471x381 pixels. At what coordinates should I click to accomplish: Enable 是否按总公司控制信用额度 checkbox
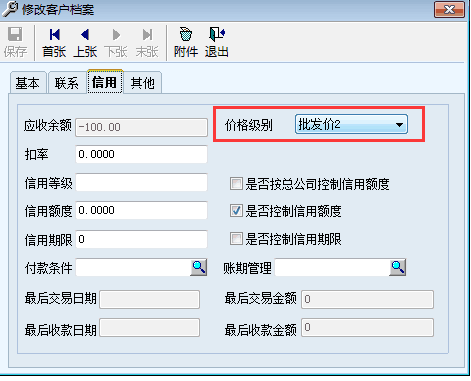(x=236, y=184)
